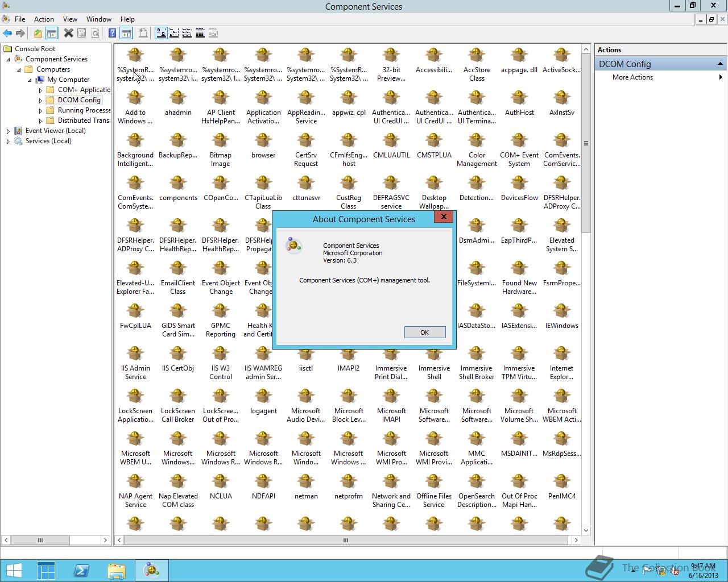Select the PenIMC4 DCOM item
Screen dimensions: 728x582
point(562,488)
